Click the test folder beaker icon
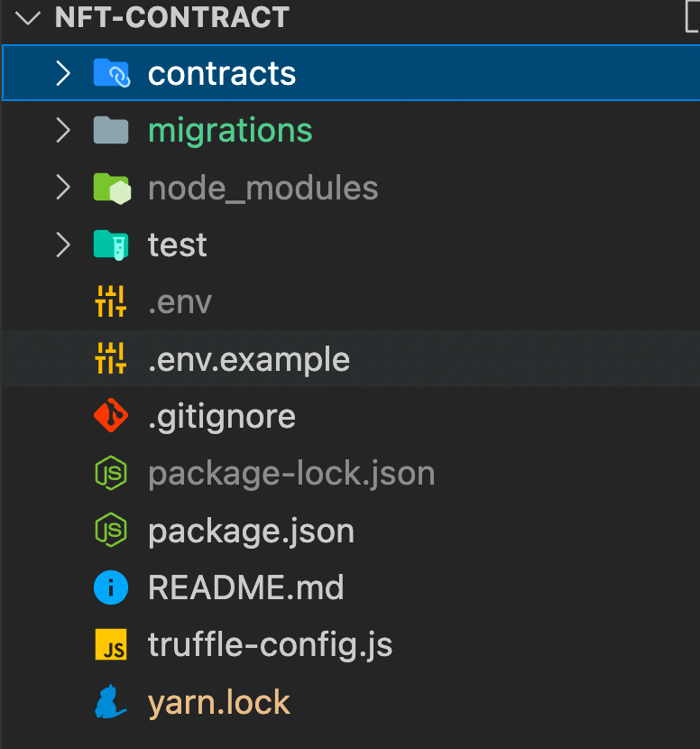Screen dimensions: 700x749 click(110, 244)
